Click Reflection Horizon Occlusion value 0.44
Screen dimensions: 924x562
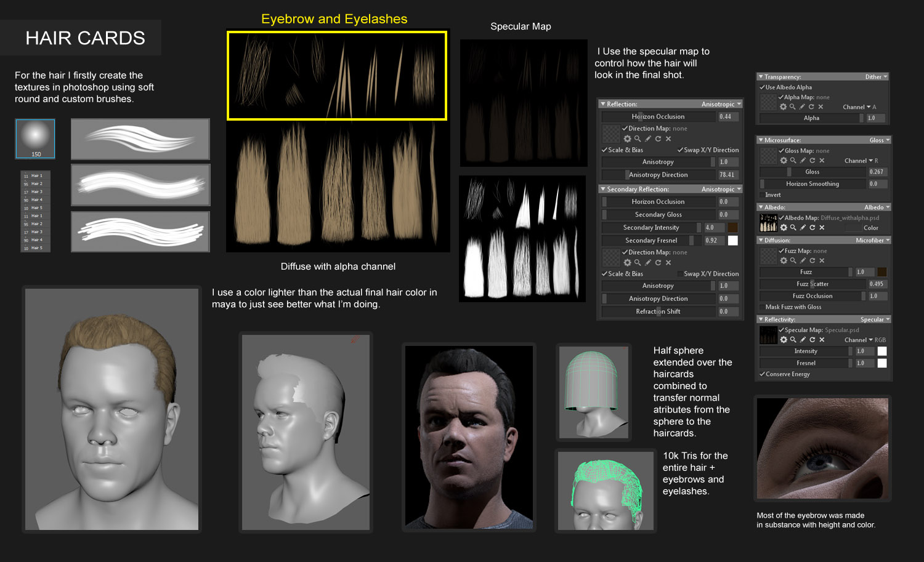tap(728, 116)
